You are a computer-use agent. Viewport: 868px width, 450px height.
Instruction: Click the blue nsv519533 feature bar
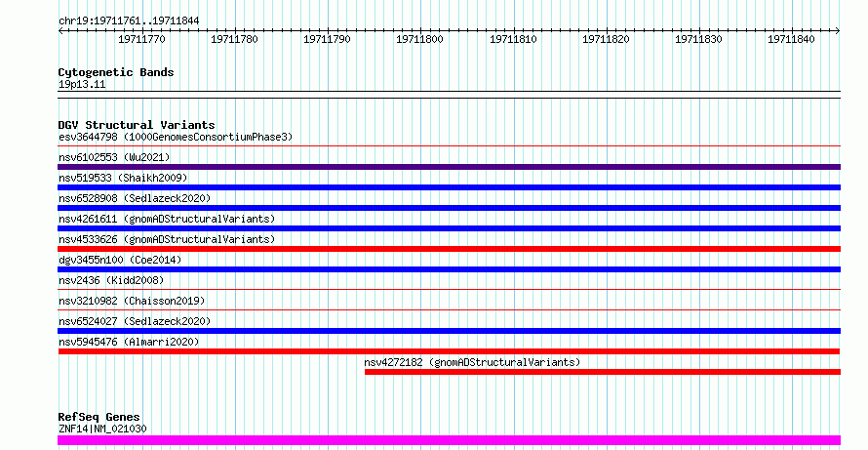pos(449,187)
